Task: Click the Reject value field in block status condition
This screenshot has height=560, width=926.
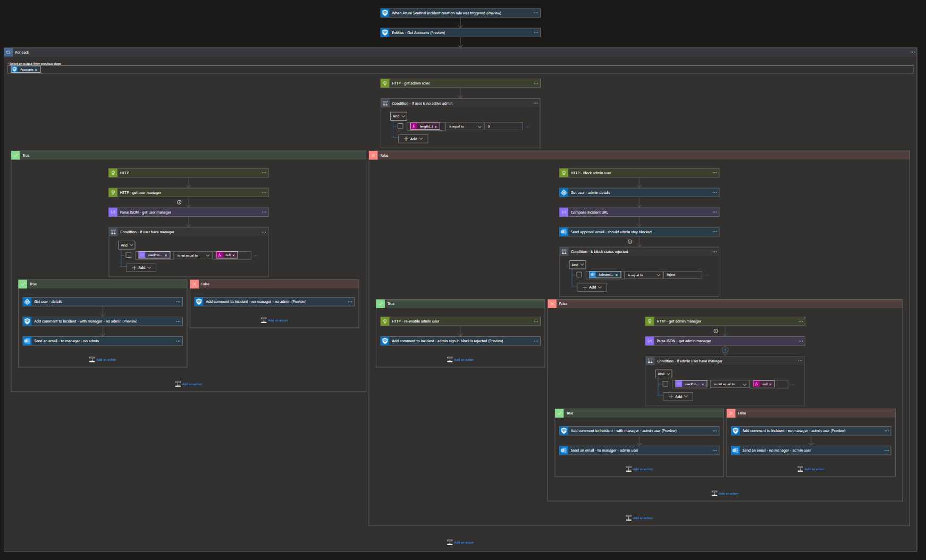Action: coord(683,275)
